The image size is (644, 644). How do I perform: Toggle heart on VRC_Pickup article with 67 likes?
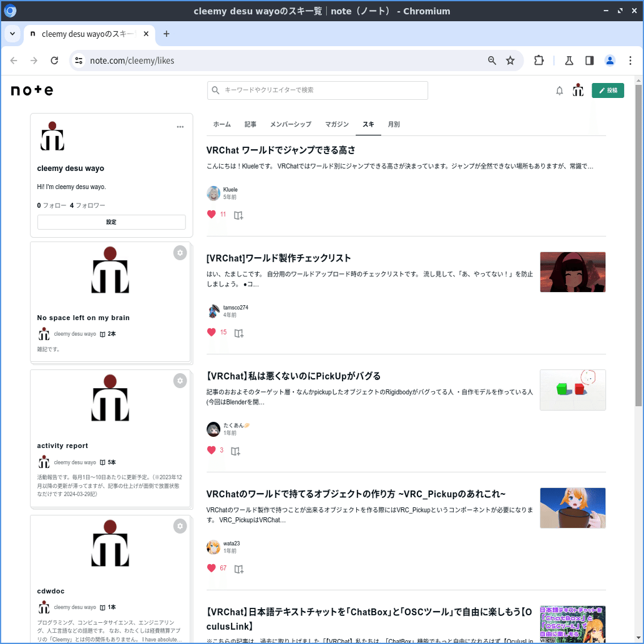click(x=211, y=568)
